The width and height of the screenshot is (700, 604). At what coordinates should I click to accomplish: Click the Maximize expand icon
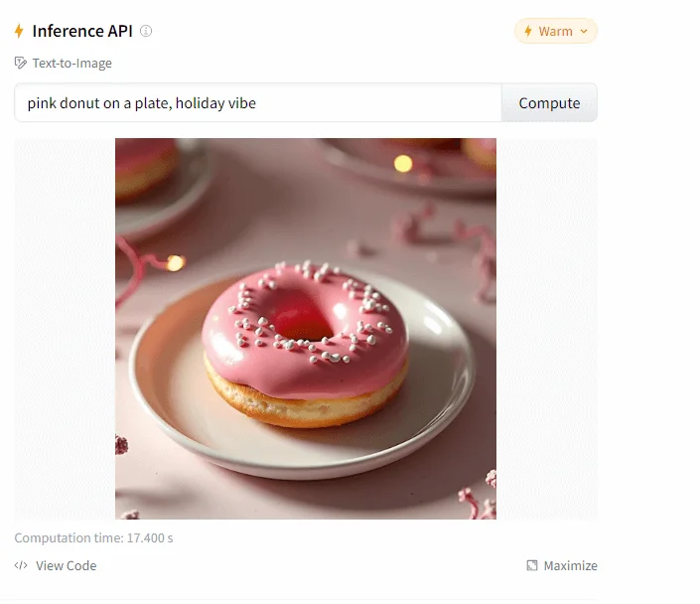point(532,566)
